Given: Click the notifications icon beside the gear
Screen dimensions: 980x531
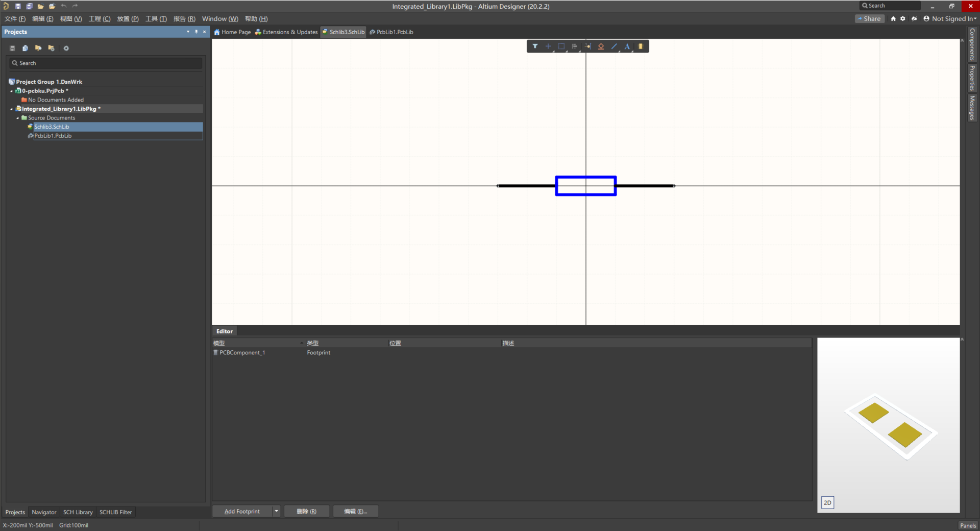Looking at the screenshot, I should pyautogui.click(x=914, y=19).
